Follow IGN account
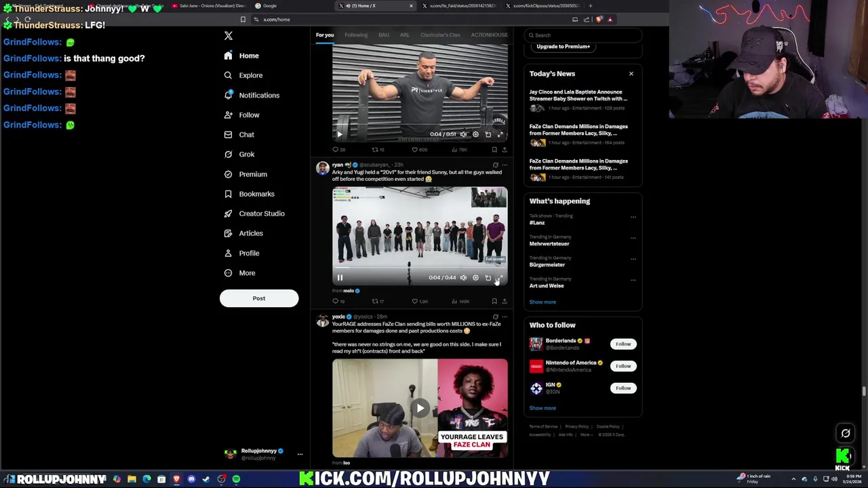The width and height of the screenshot is (868, 488). pyautogui.click(x=623, y=388)
